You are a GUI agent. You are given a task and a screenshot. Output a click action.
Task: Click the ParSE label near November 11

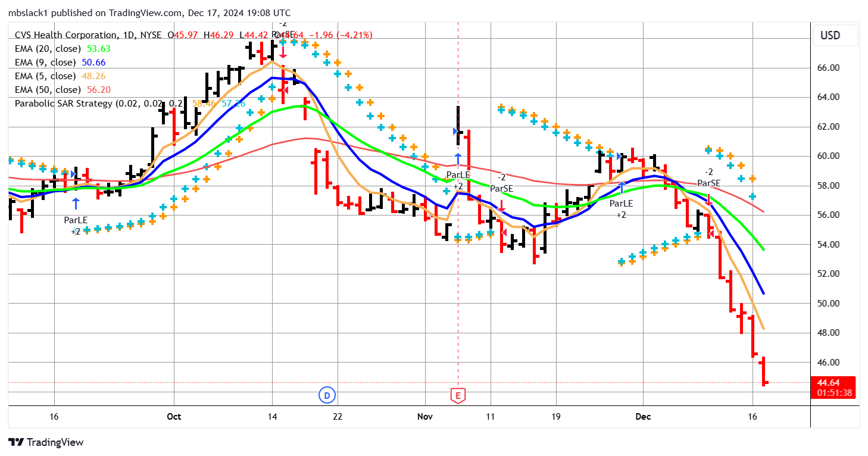coord(502,189)
